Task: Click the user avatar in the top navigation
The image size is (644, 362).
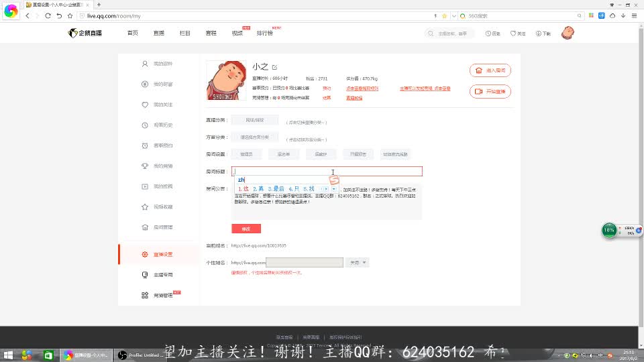Action: 568,33
